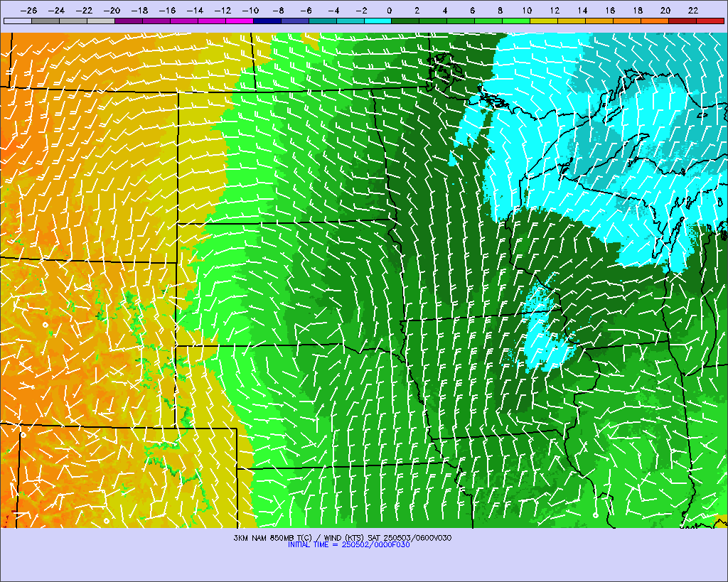Click the purple swatch between -20 and -18
Image resolution: width=728 pixels, height=582 pixels.
pos(129,21)
